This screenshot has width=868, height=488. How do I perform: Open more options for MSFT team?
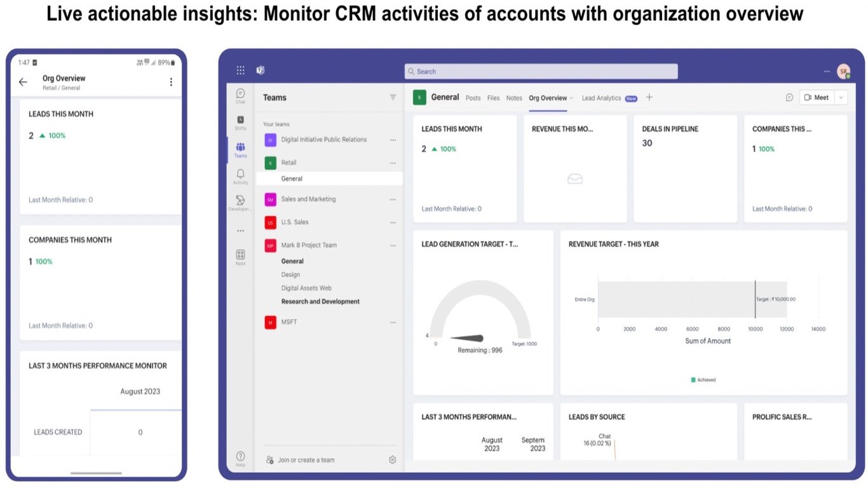393,322
